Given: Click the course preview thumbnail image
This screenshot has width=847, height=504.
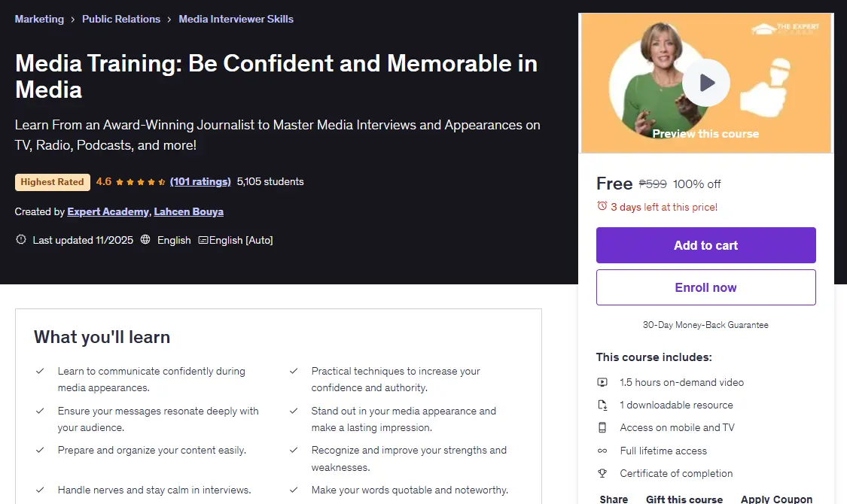Looking at the screenshot, I should pyautogui.click(x=706, y=83).
